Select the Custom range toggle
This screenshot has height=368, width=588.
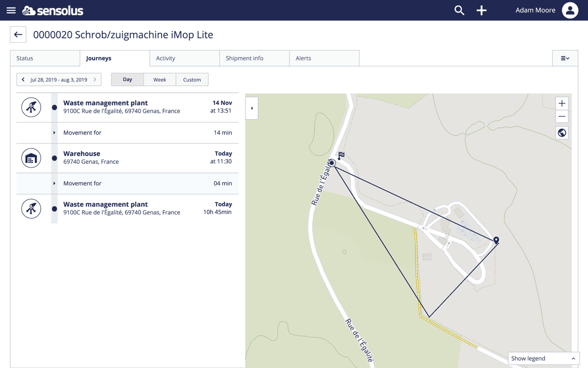[192, 79]
